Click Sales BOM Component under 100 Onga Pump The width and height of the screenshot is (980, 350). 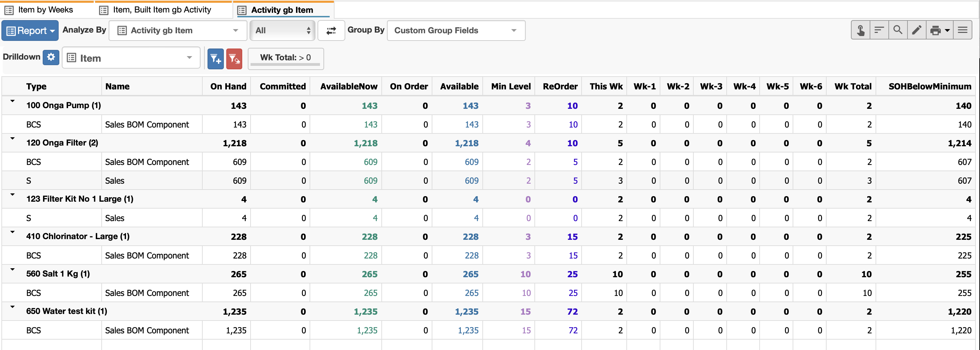[x=147, y=124]
